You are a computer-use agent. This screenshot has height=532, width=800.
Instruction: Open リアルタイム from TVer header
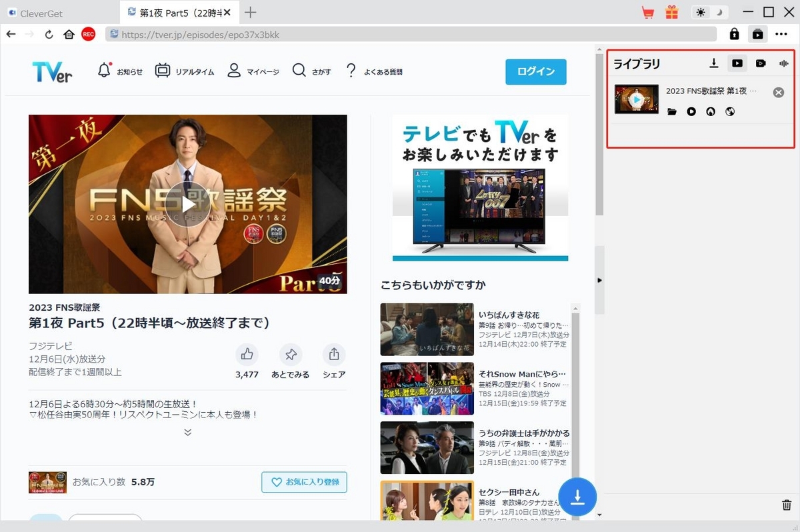(x=185, y=71)
